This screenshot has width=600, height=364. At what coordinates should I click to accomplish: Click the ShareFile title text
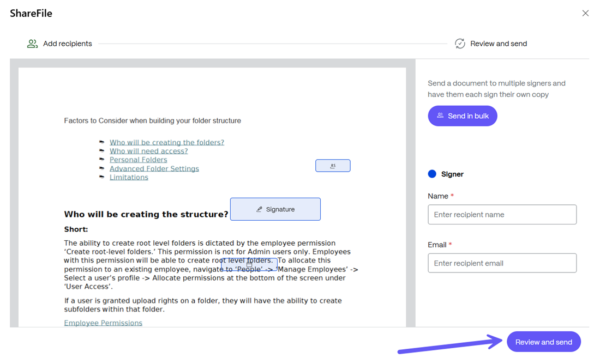(31, 14)
